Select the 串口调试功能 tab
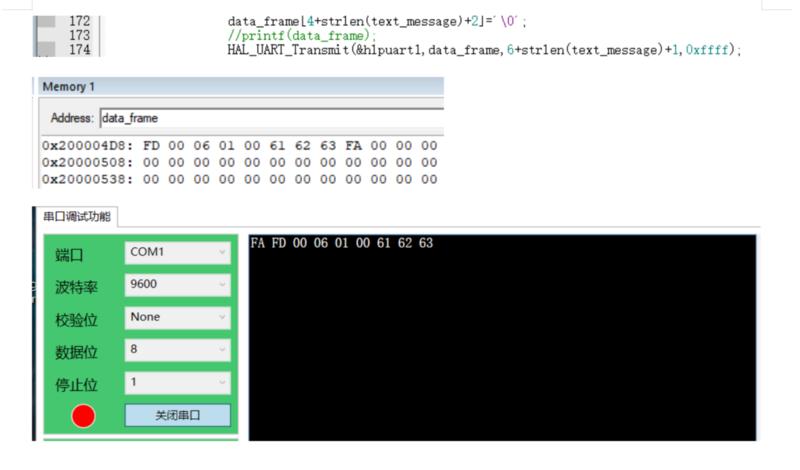 (77, 217)
